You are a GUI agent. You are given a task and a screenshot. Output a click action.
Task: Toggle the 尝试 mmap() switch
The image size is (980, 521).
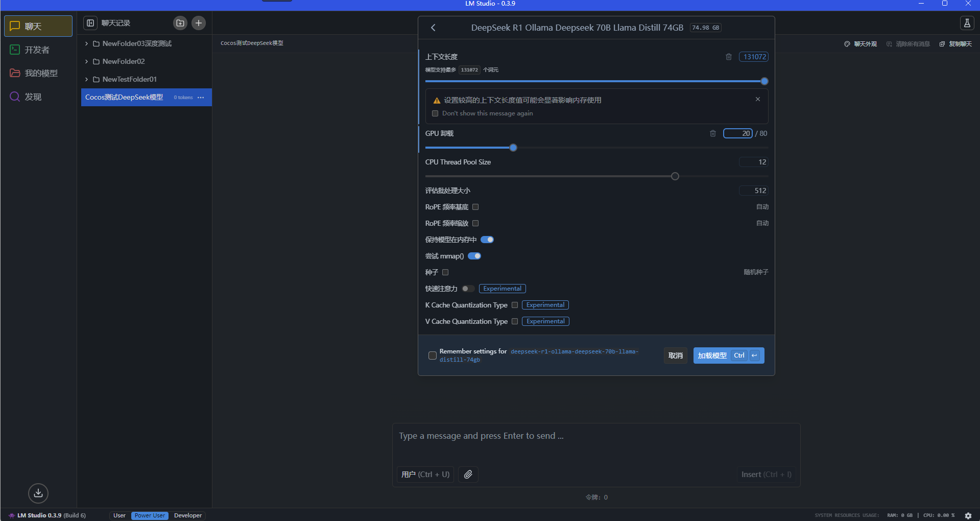point(474,256)
